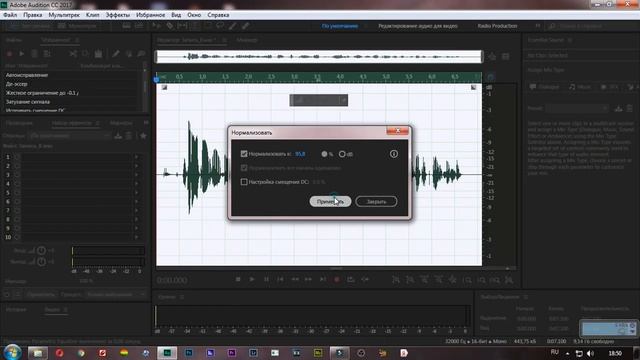This screenshot has height=360, width=640.
Task: Open effect arrow menu for slot 2
Action: 136,166
